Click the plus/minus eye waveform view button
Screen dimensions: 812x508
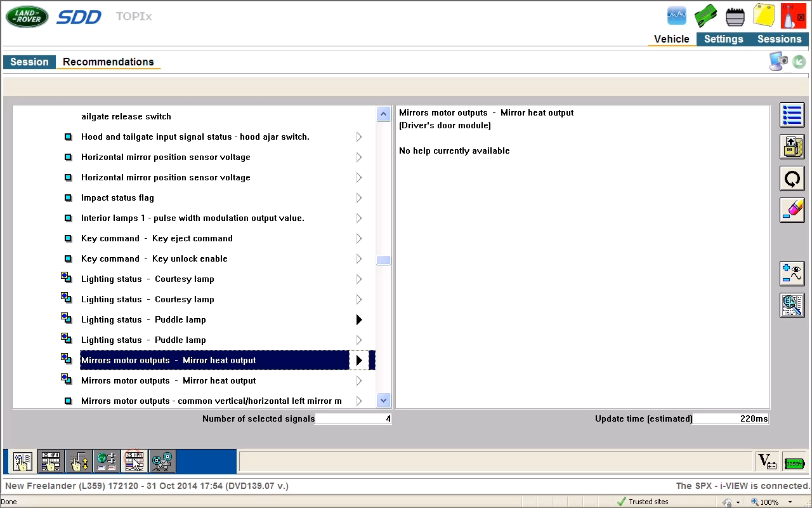(x=792, y=274)
